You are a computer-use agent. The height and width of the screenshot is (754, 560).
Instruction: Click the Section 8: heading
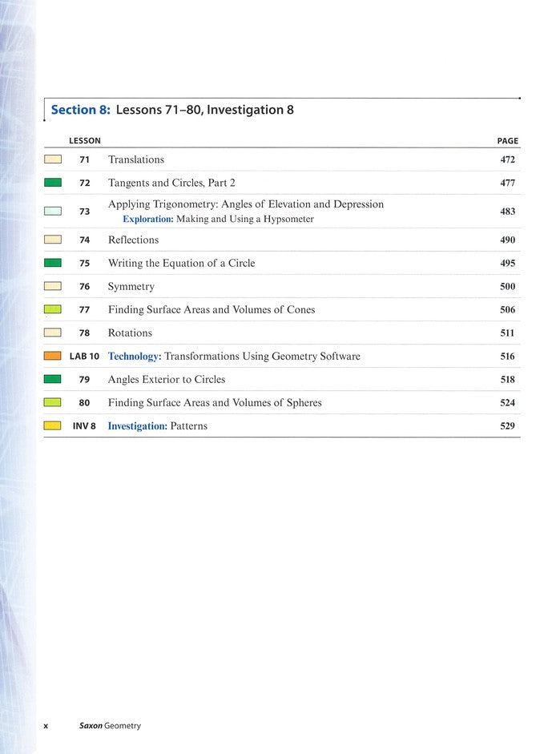pos(80,110)
